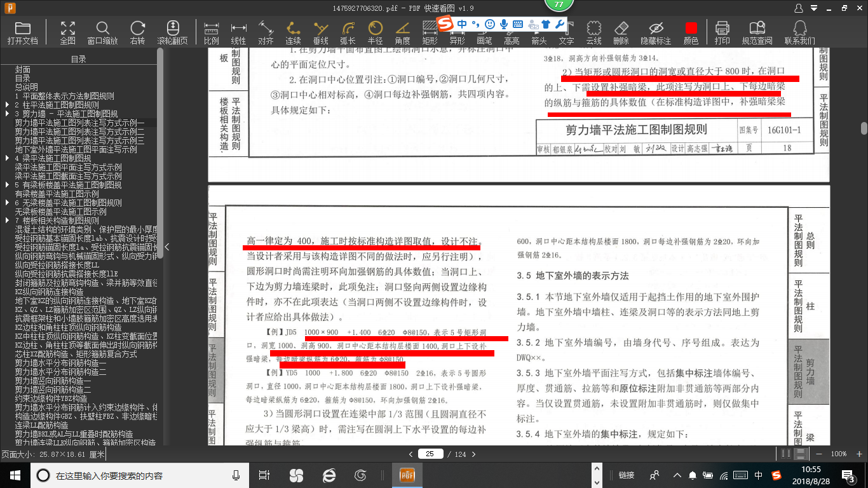Image resolution: width=868 pixels, height=488 pixels.
Task: Open 无梁板楼盖平法施工图示例 bookmark
Action: (x=61, y=212)
